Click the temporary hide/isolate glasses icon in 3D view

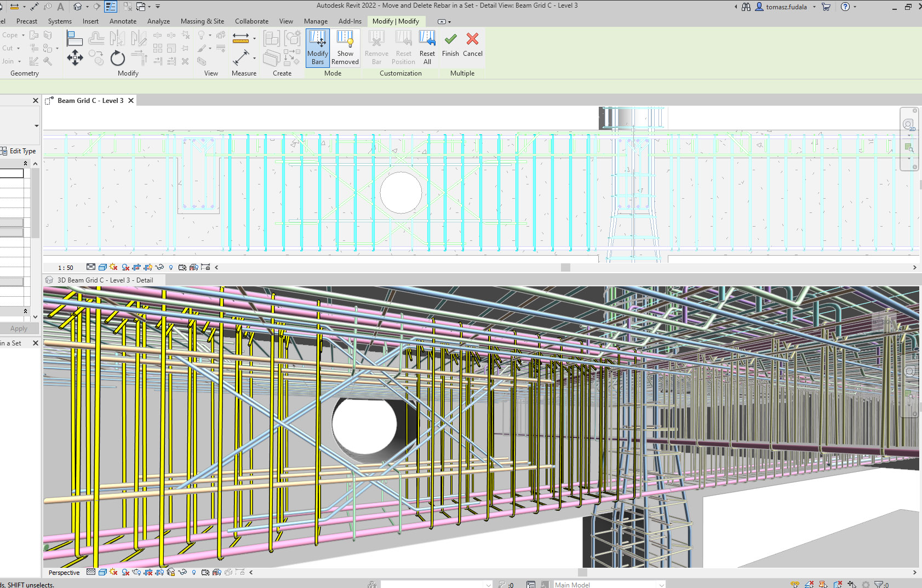point(182,573)
